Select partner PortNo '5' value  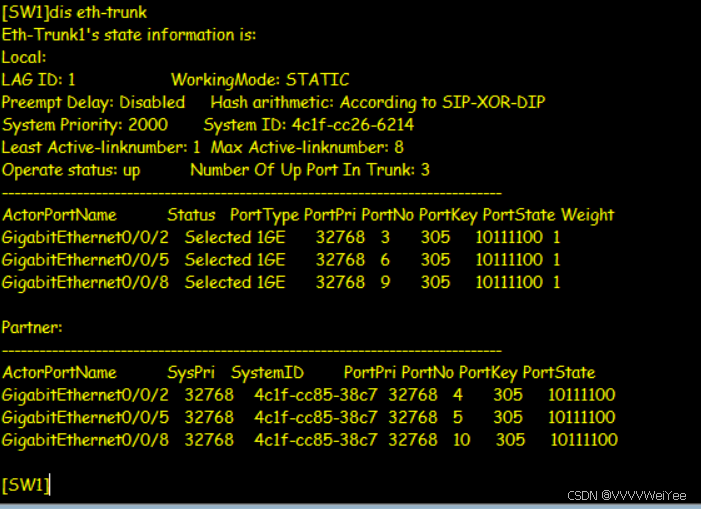pyautogui.click(x=457, y=417)
